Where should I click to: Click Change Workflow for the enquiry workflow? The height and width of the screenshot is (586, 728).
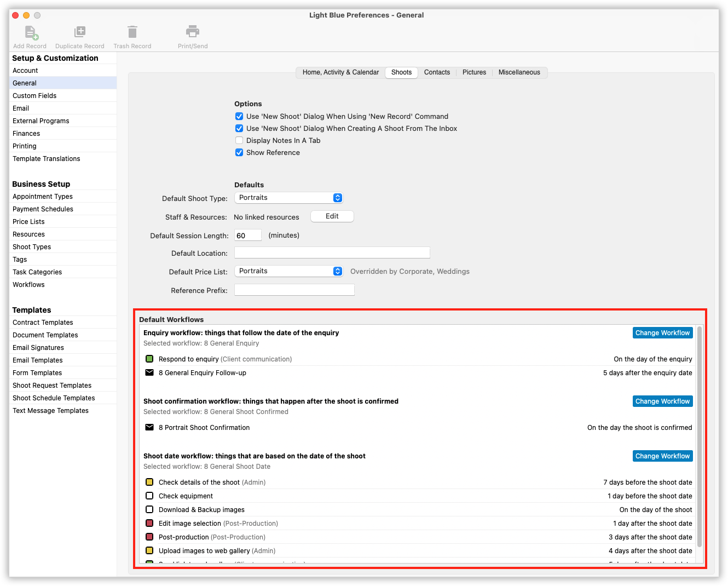click(662, 332)
